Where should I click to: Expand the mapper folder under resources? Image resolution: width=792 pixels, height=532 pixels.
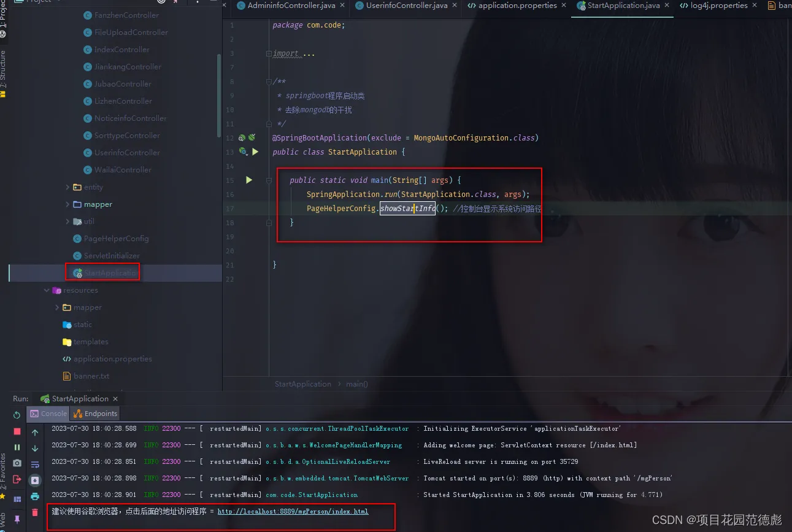pyautogui.click(x=58, y=307)
